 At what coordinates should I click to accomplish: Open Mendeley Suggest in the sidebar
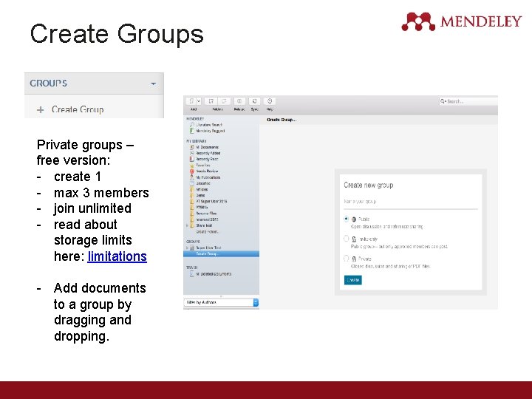210,131
